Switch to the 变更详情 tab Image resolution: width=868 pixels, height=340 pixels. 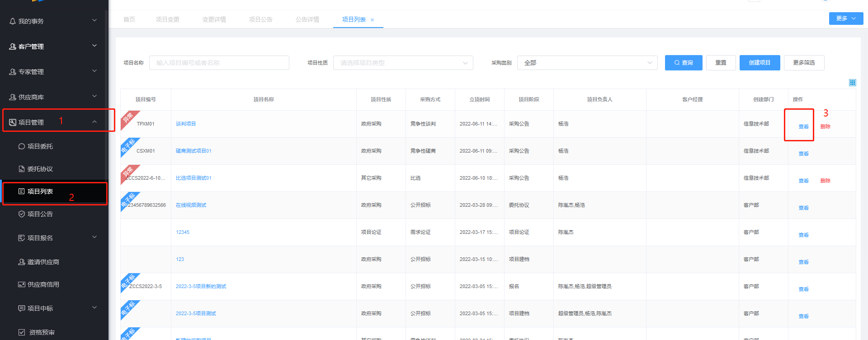[214, 19]
